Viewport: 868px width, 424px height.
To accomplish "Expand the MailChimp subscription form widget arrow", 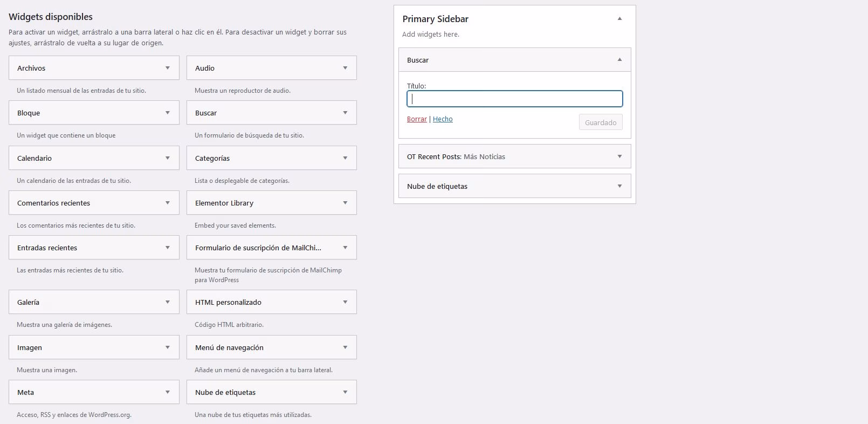I will point(345,248).
